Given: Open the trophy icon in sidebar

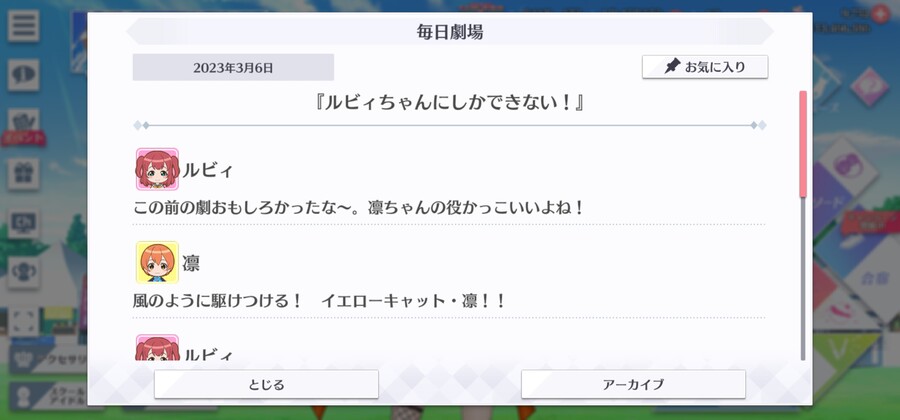Looking at the screenshot, I should 24,273.
